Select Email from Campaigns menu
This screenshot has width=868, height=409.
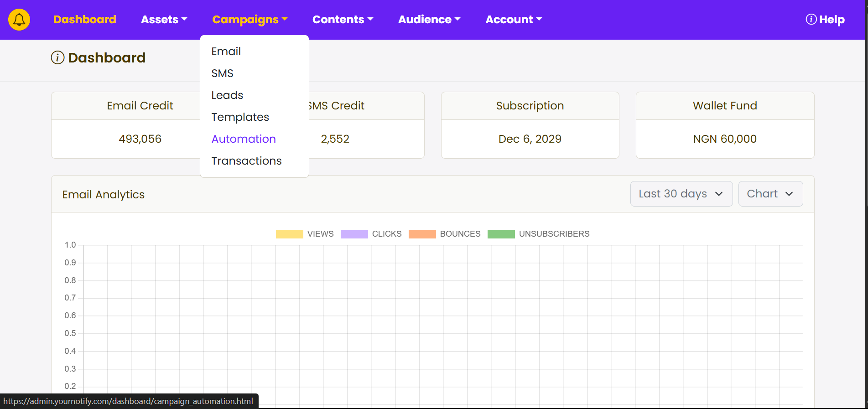point(226,52)
